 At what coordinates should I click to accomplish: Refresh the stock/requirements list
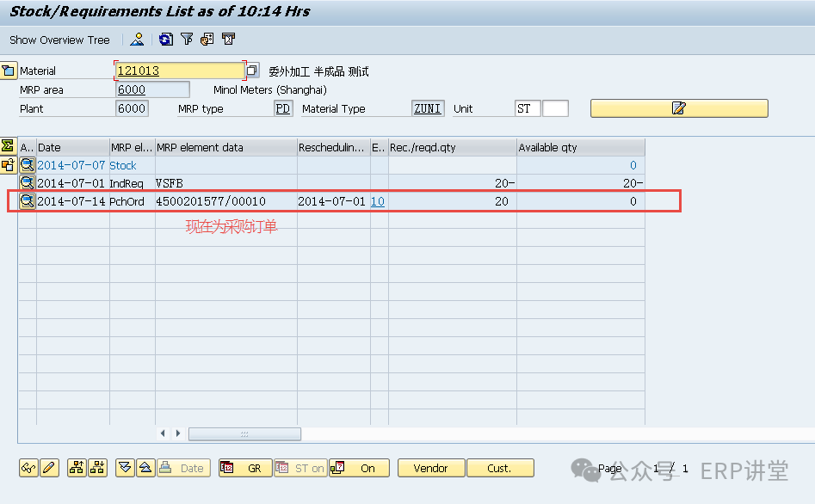(x=166, y=40)
